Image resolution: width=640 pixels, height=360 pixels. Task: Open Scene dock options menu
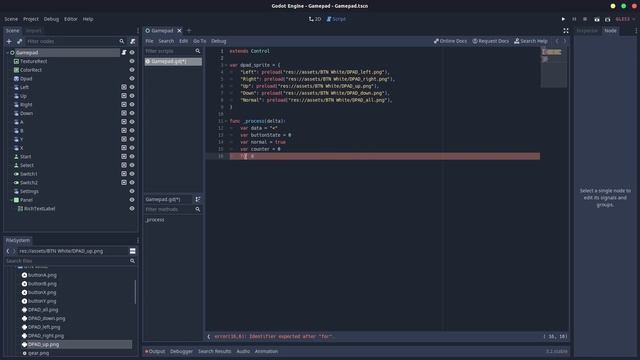(x=138, y=31)
